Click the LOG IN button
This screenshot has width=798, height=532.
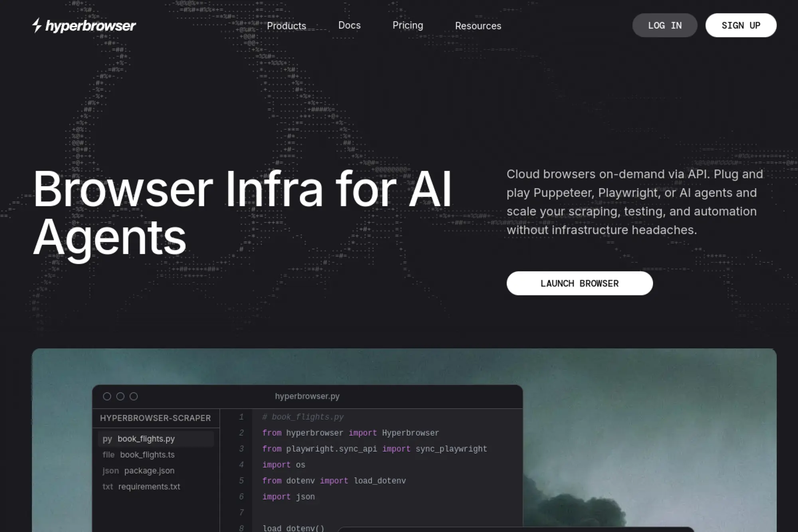coord(664,25)
